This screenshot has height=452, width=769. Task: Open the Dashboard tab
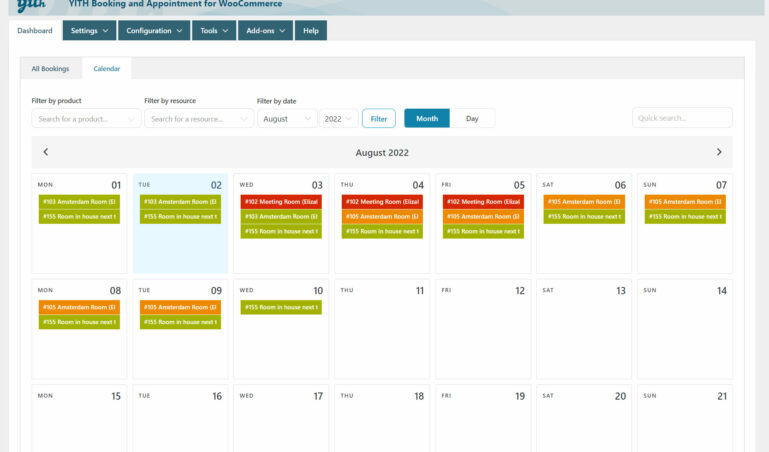35,30
